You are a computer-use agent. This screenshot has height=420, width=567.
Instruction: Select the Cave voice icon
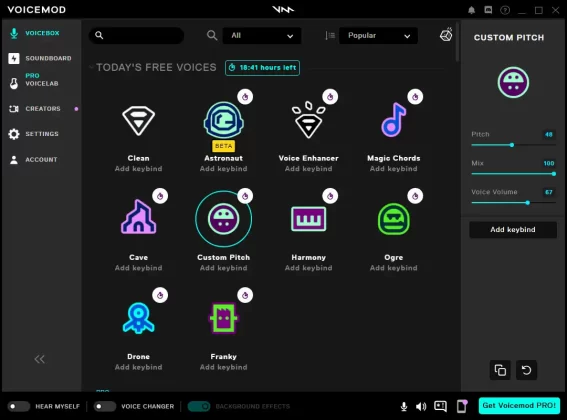(x=138, y=217)
